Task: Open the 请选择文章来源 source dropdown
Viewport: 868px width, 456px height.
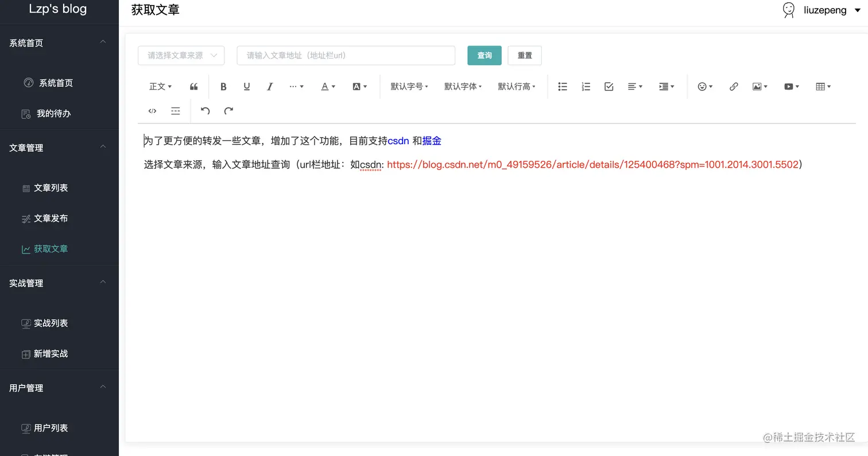Action: pos(181,56)
